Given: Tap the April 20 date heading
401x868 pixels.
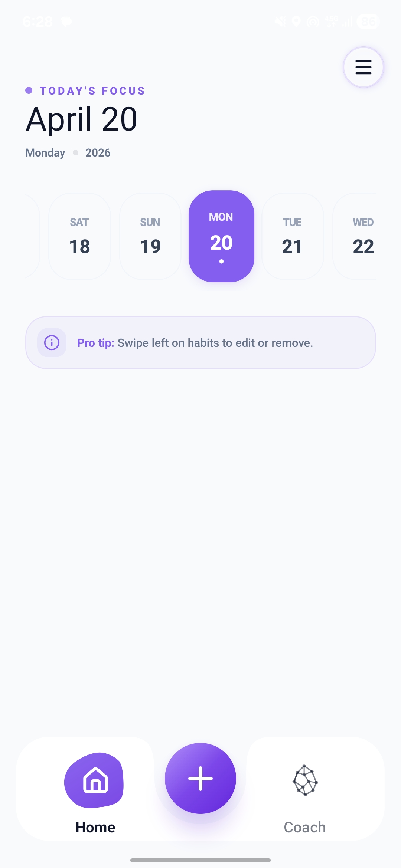Looking at the screenshot, I should tap(82, 119).
